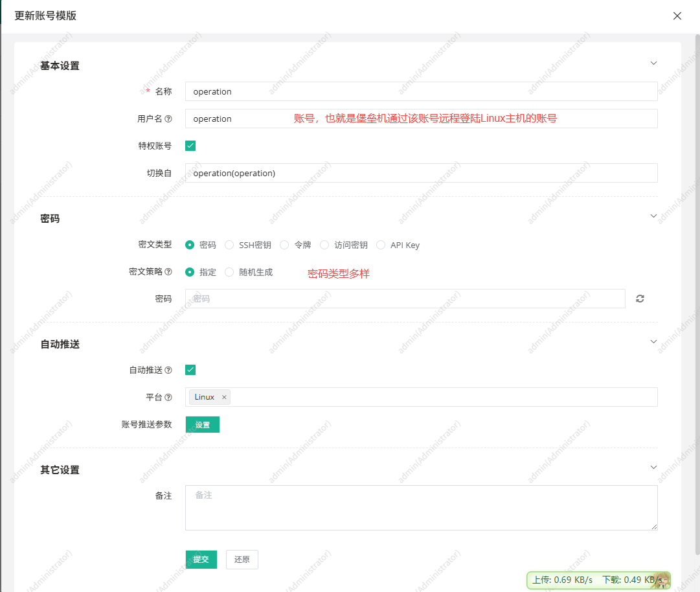Click the help icon next to 自动推送
The height and width of the screenshot is (592, 700).
click(x=170, y=370)
